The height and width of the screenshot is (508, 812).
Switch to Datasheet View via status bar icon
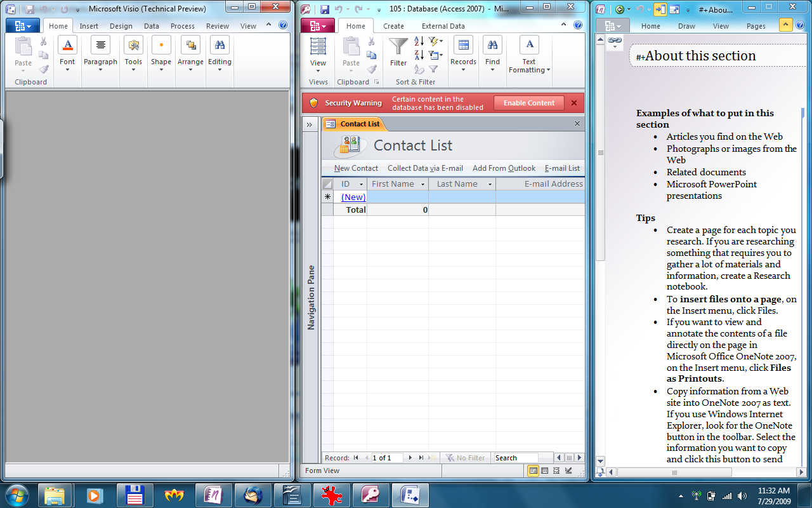[x=543, y=471]
